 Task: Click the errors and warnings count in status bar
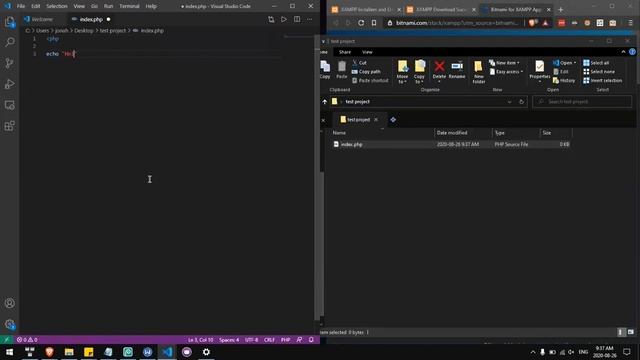coord(27,340)
